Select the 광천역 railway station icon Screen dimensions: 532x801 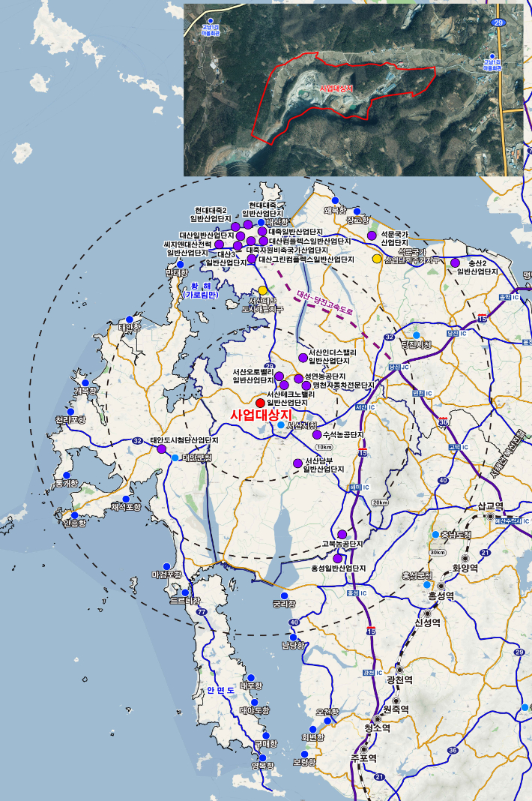400,670
